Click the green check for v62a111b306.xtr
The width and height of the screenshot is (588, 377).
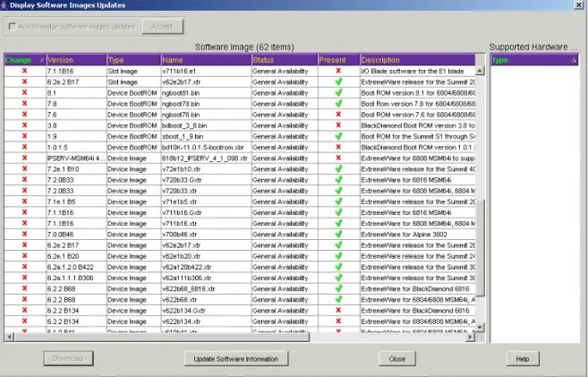tap(338, 278)
